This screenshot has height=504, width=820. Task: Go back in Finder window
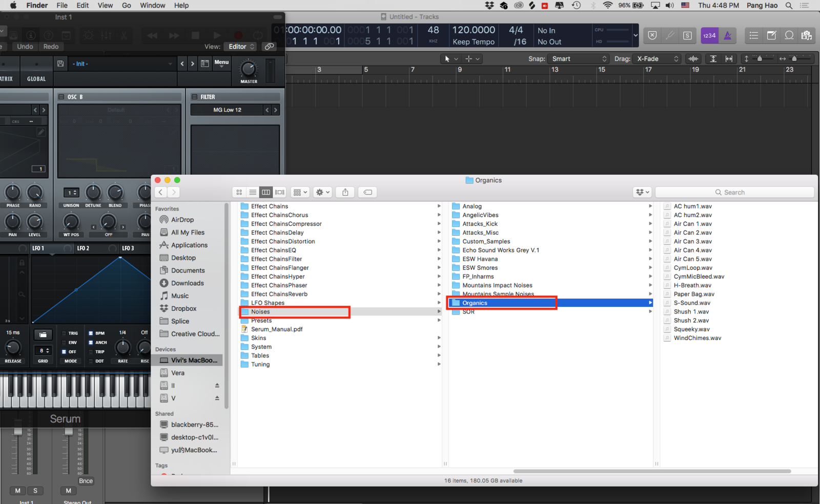tap(161, 192)
